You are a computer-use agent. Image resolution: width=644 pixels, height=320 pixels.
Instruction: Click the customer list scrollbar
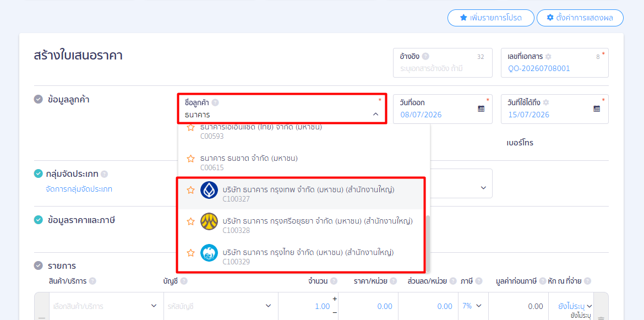tap(428, 243)
